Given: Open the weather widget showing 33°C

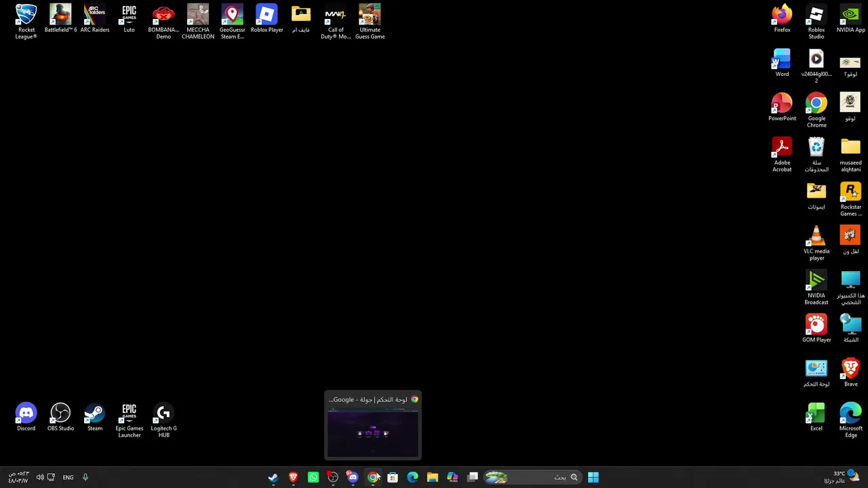Looking at the screenshot, I should pos(842,477).
